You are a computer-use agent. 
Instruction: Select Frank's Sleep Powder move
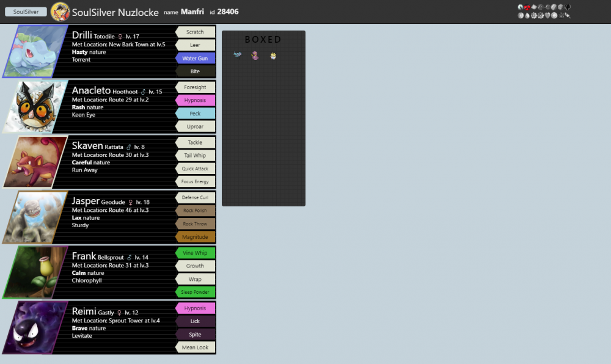point(195,292)
